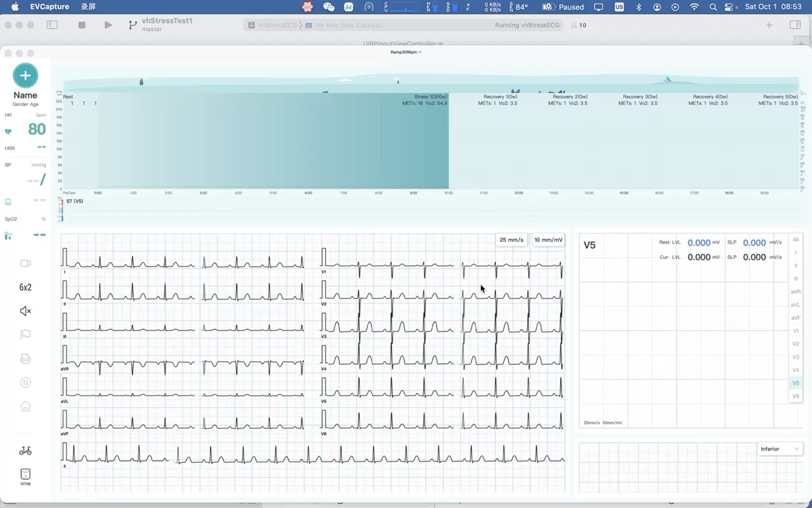This screenshot has width=812, height=508.
Task: Click the blood pressure monitor icon
Action: [8, 201]
